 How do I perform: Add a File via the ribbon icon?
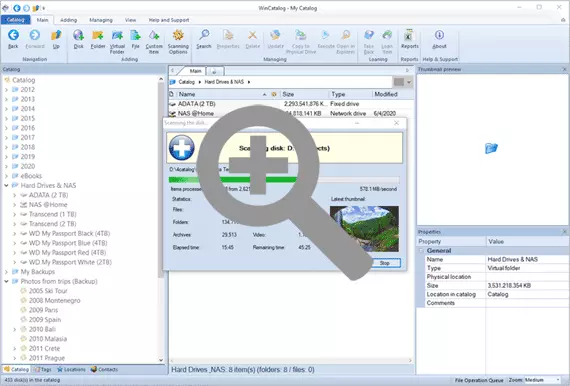[135, 35]
